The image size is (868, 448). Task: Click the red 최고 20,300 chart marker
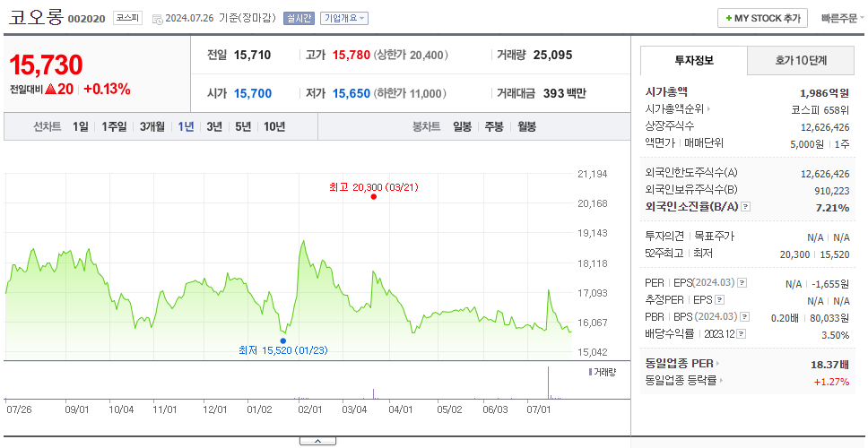pos(374,196)
